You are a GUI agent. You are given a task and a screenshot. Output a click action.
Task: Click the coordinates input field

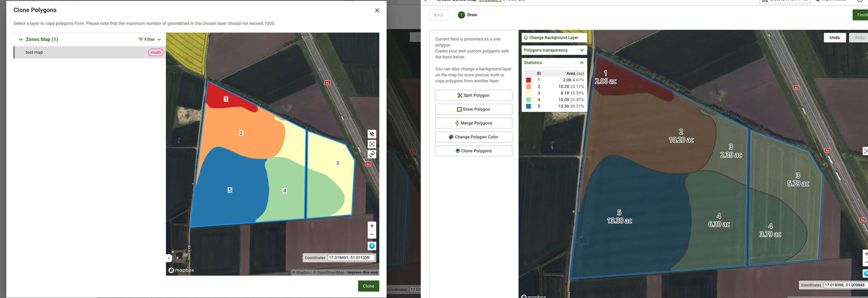[351, 257]
